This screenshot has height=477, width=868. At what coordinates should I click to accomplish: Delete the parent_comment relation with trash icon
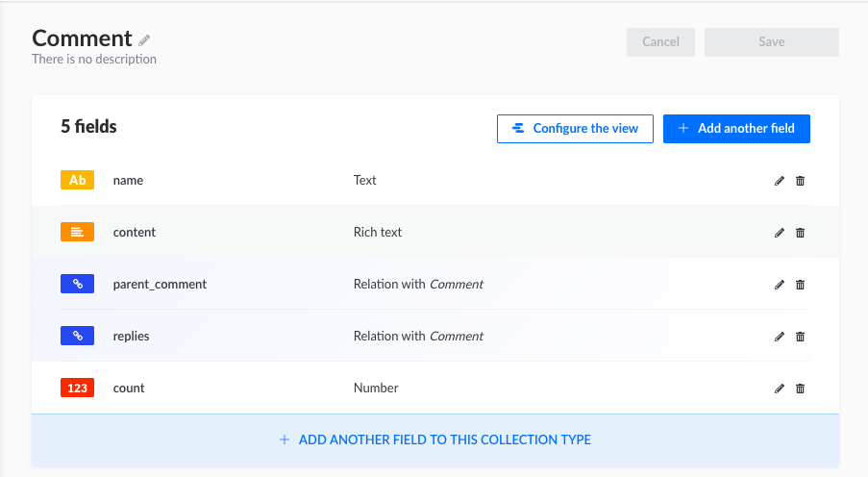point(801,285)
